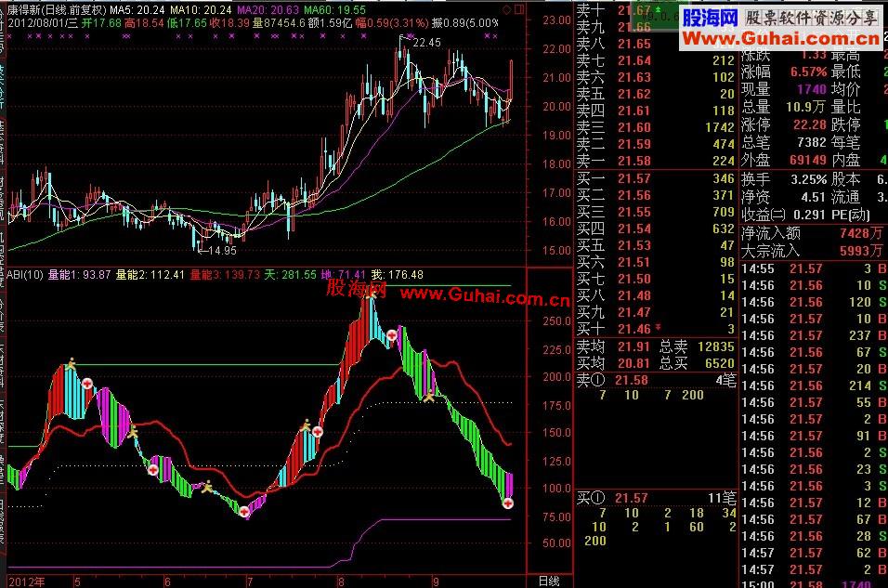
Task: Click the 买三 21.55 row with 709 volume
Action: coord(655,212)
